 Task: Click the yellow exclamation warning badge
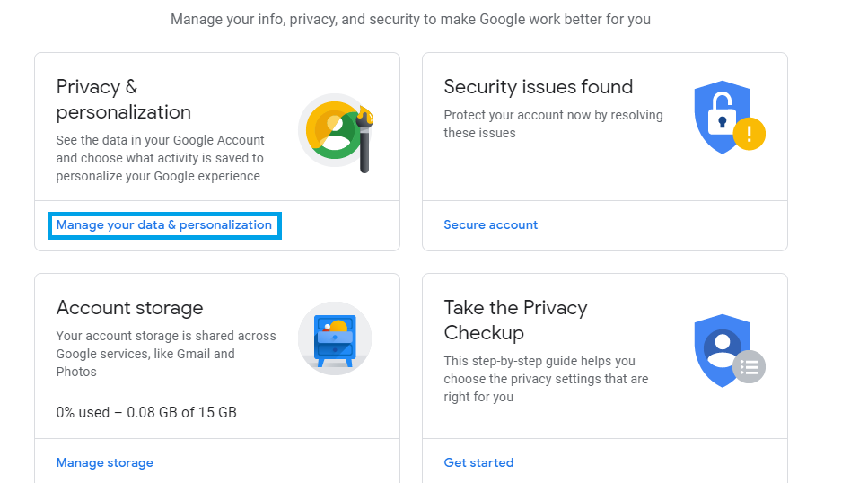click(749, 135)
